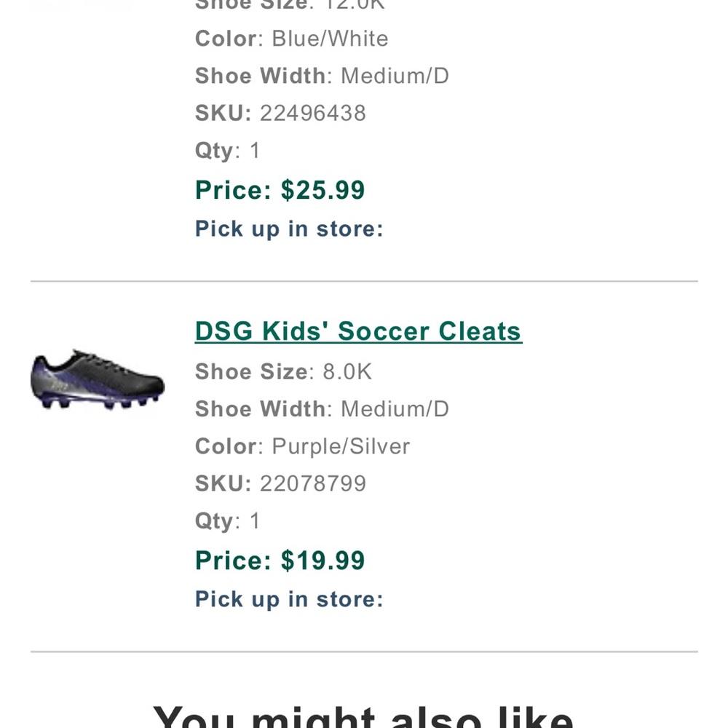Click Pick up in store for the $25.99 item
The width and height of the screenshot is (728, 728).
288,229
